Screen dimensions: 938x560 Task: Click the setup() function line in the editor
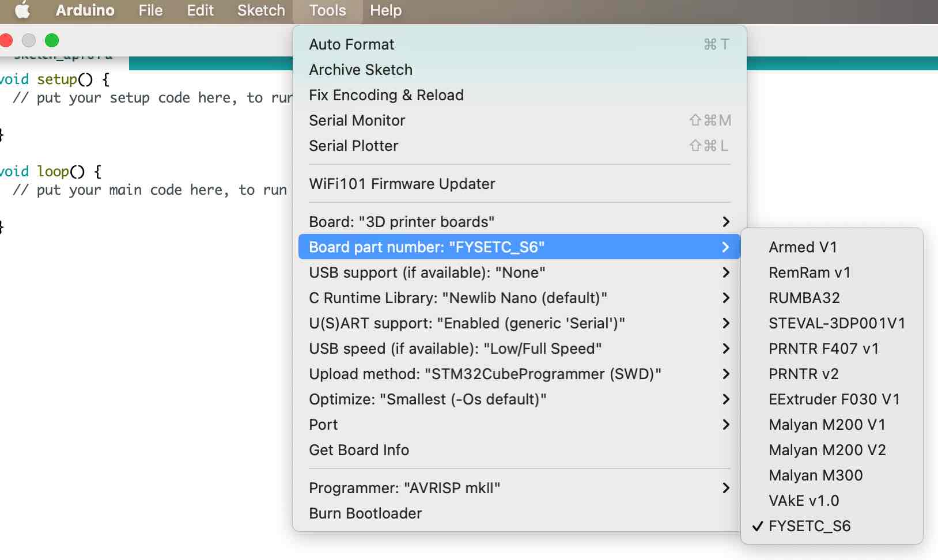click(x=55, y=79)
